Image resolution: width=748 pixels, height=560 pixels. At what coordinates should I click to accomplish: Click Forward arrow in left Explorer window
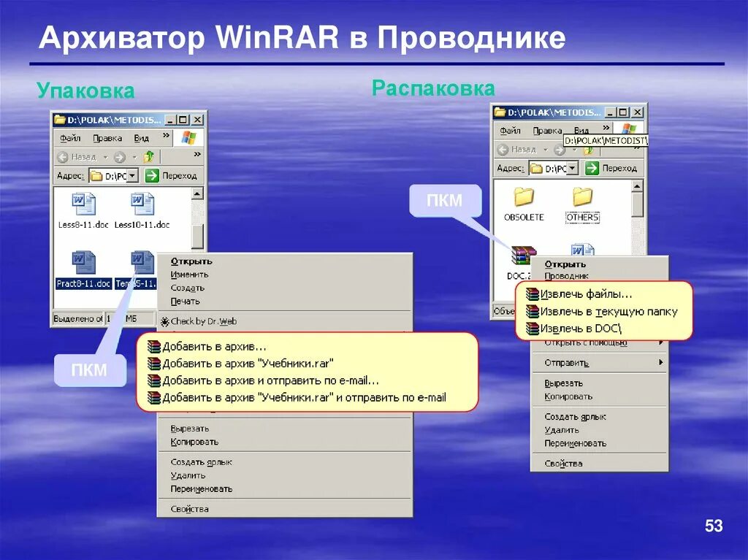(119, 157)
